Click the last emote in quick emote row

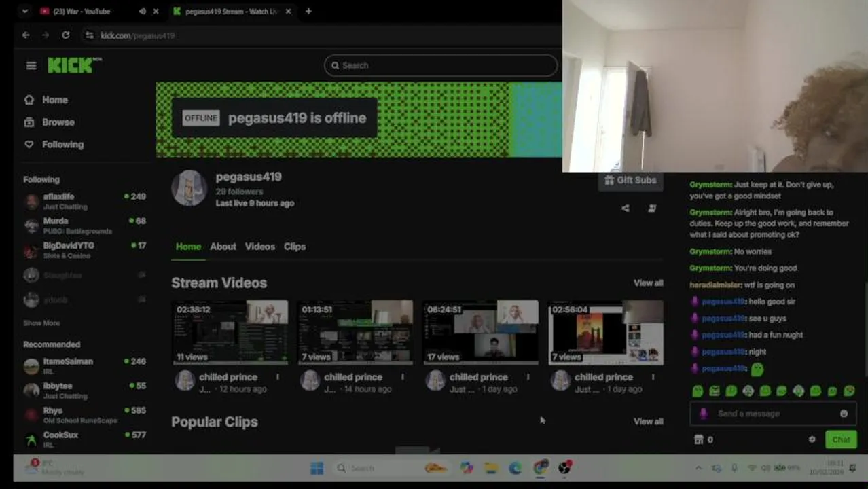click(x=849, y=391)
